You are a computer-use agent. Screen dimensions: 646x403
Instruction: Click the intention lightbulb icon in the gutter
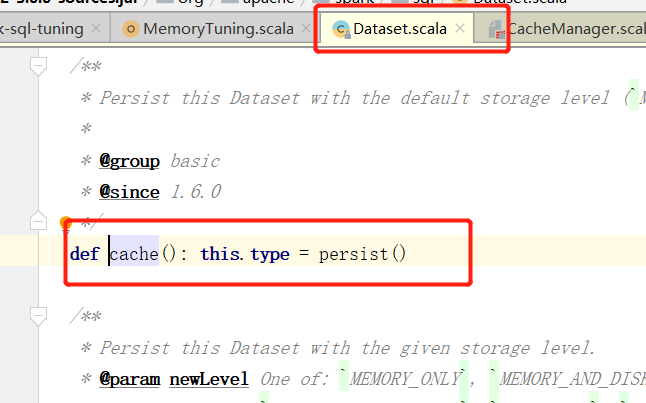click(x=66, y=223)
